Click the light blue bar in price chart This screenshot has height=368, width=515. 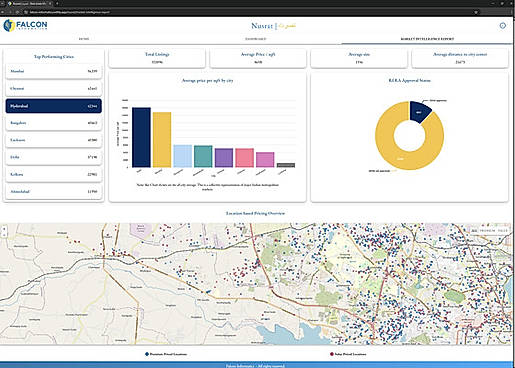(183, 156)
